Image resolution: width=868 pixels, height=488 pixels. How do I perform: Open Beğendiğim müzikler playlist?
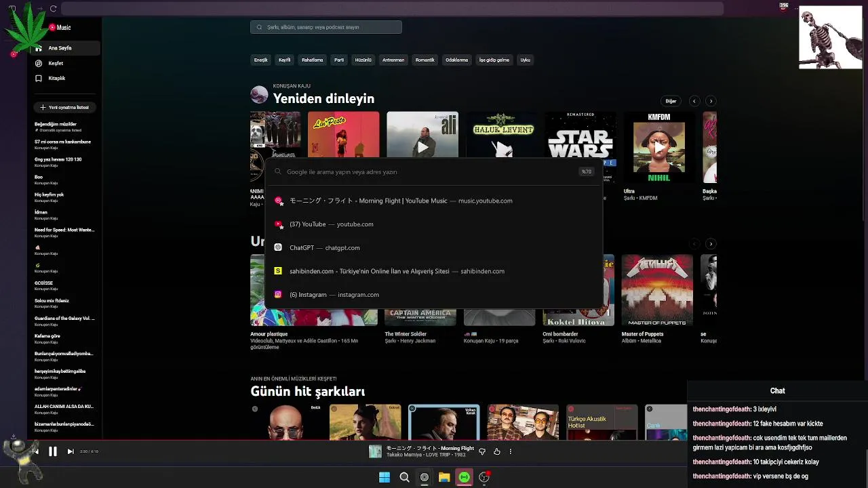64,127
